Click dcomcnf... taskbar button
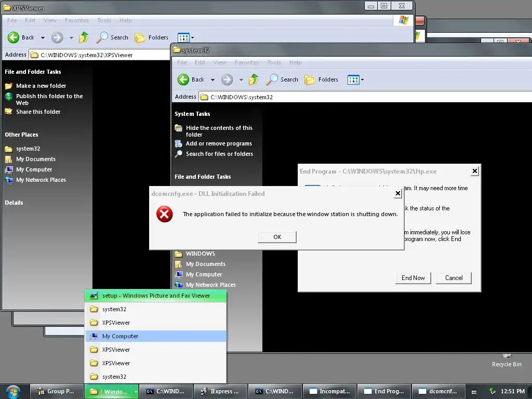The width and height of the screenshot is (532, 399). pyautogui.click(x=438, y=391)
